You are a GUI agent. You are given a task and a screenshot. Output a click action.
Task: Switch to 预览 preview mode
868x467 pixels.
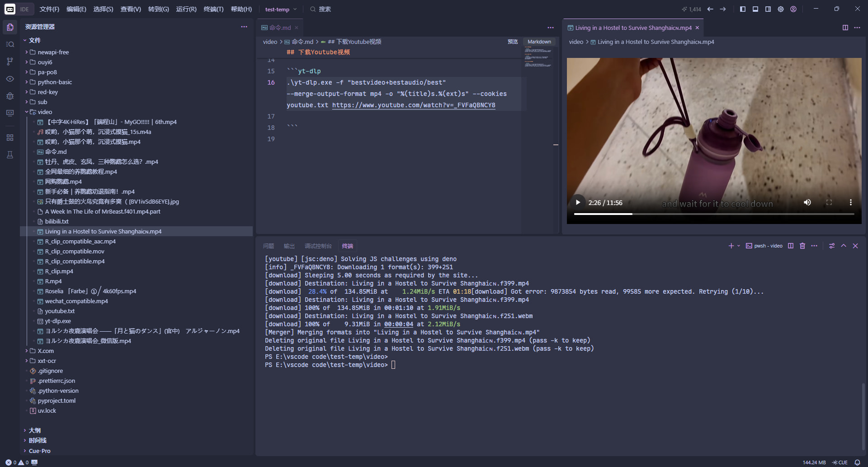(x=513, y=42)
